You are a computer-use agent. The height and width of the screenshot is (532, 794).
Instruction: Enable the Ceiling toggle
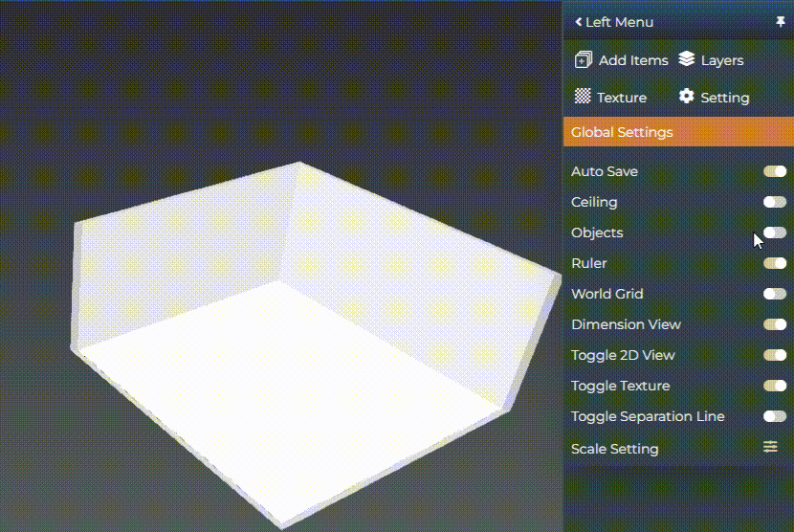click(x=774, y=202)
